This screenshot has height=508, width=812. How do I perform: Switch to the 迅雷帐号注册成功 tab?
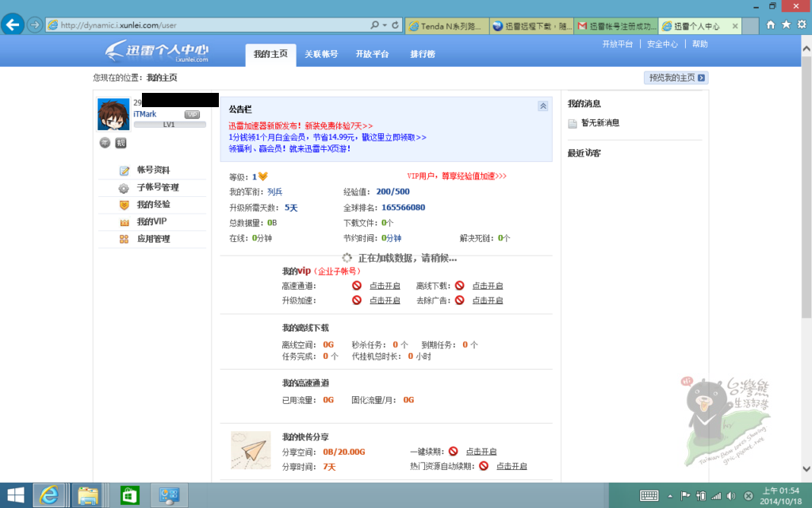click(x=616, y=26)
